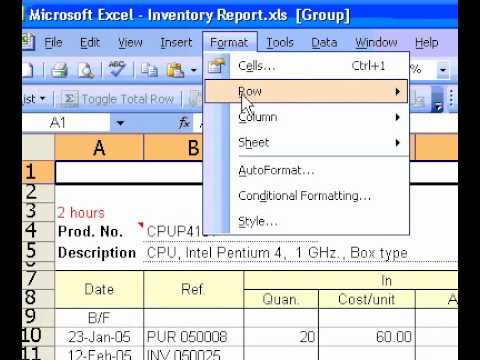
Task: Click the 'PUR 050008' reference cell
Action: (x=193, y=337)
